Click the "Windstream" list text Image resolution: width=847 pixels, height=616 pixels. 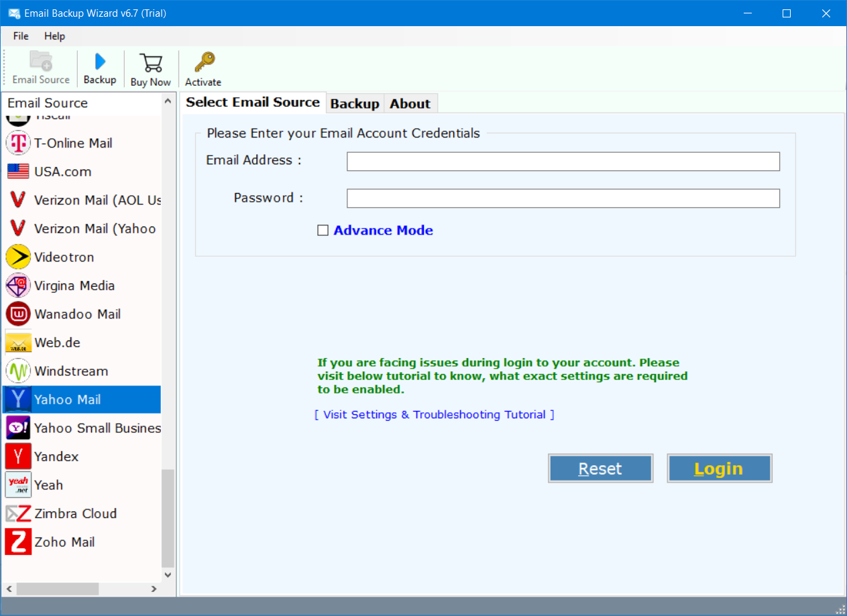pos(71,371)
